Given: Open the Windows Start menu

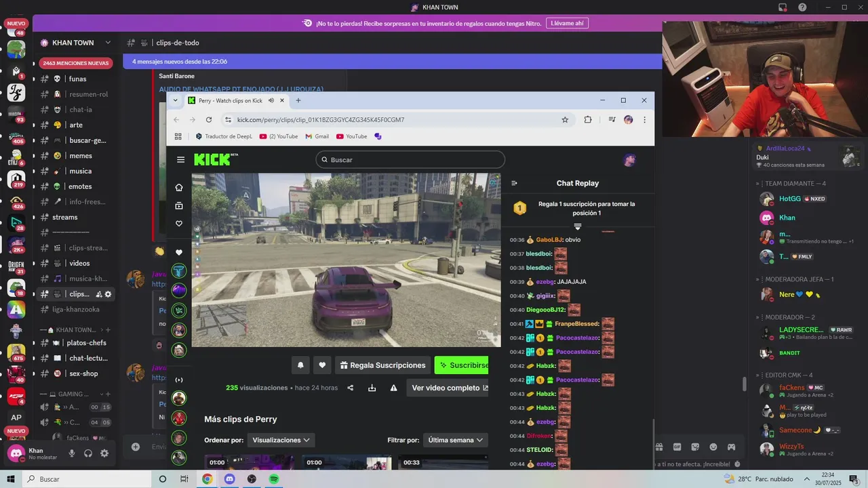Looking at the screenshot, I should click(10, 479).
